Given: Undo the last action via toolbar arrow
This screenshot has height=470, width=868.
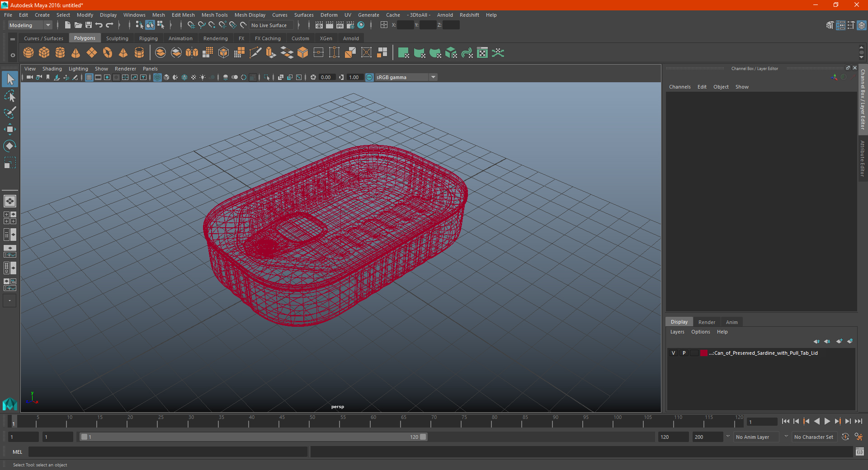Looking at the screenshot, I should pos(99,25).
